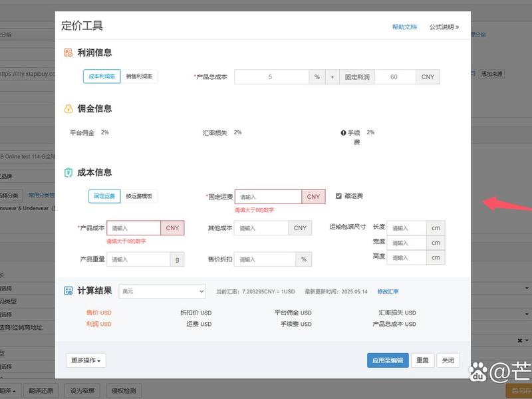Focus the 高度 input field

point(406,257)
